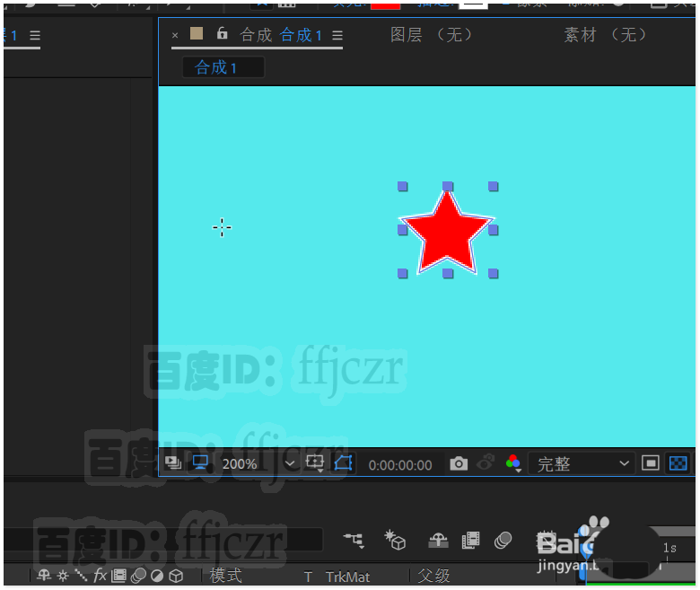Click the top-left star bounding handle
Image resolution: width=700 pixels, height=590 pixels.
402,186
